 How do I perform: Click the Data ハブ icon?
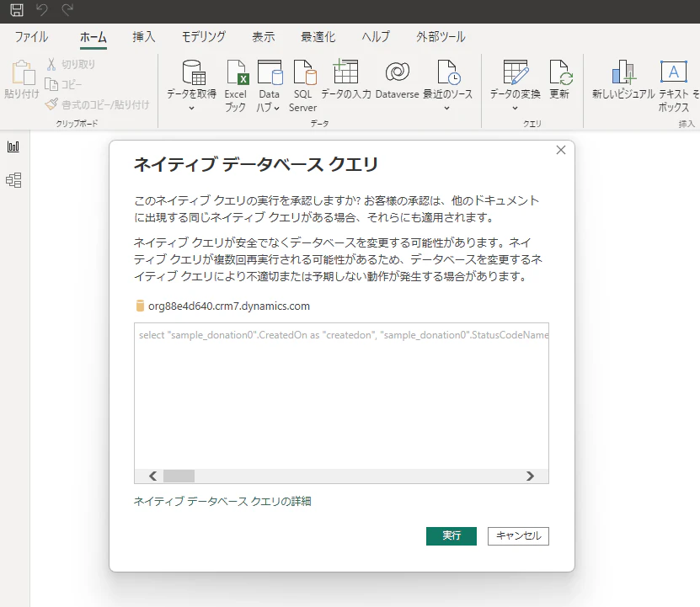pos(270,72)
